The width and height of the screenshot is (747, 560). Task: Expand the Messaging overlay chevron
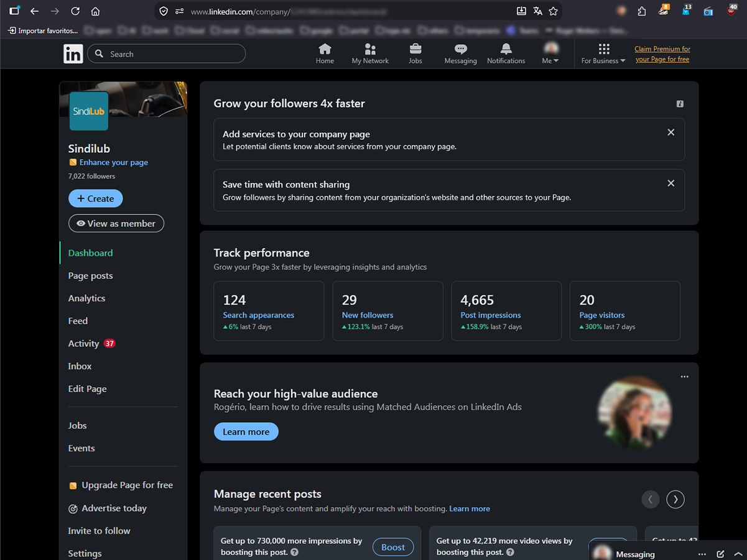[x=738, y=554]
